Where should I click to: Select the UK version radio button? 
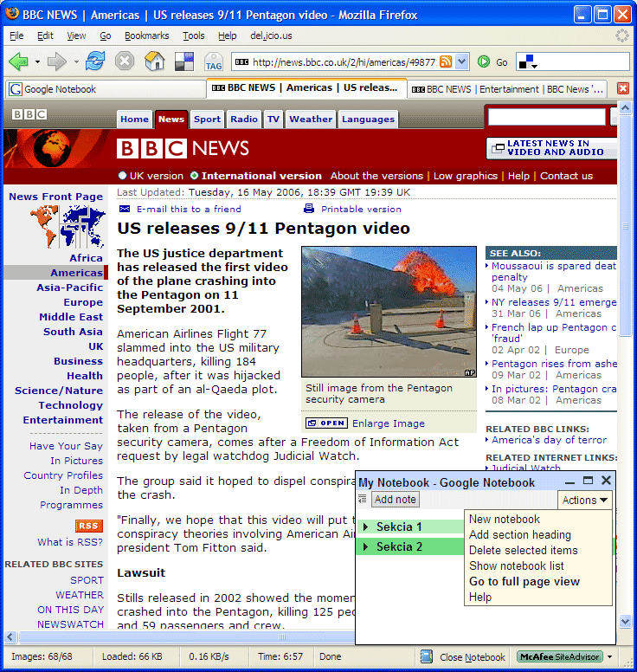pos(123,175)
